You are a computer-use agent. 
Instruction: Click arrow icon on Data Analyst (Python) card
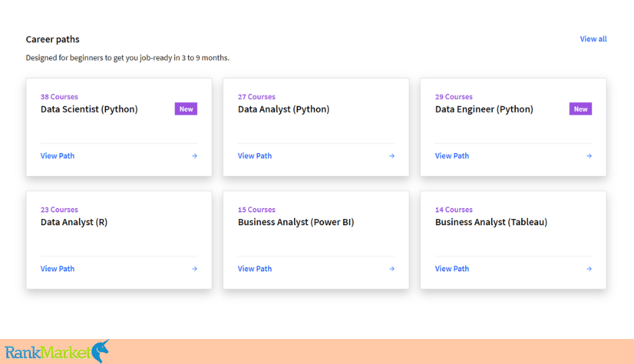click(392, 156)
